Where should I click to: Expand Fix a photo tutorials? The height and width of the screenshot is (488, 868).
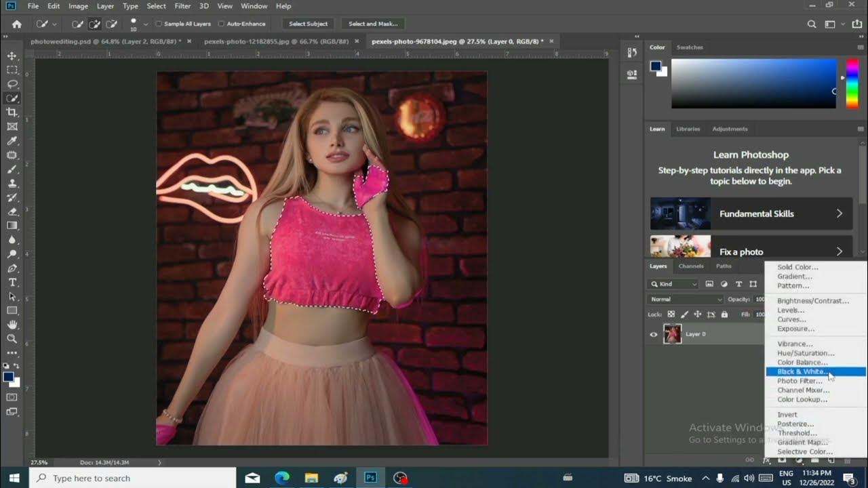(x=751, y=247)
